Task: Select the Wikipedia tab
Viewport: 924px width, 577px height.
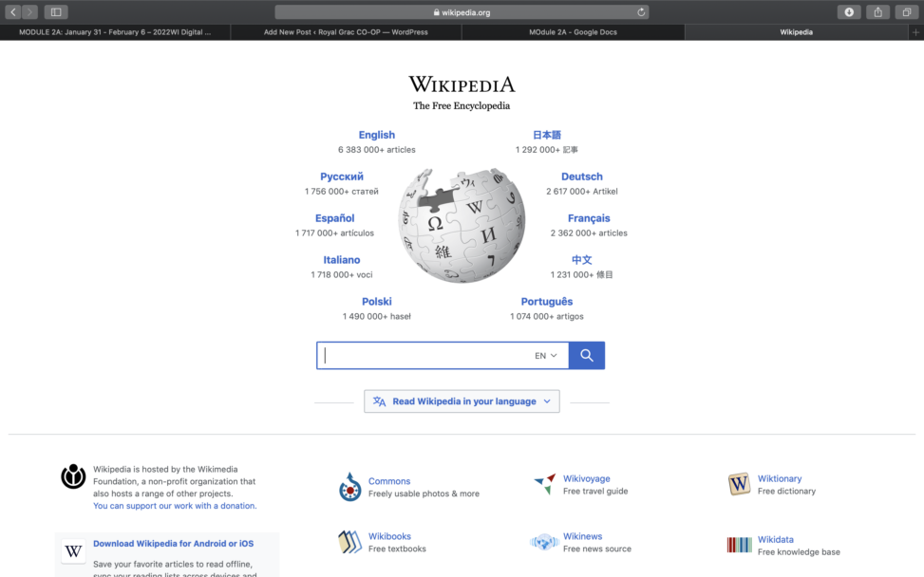Action: [x=797, y=32]
